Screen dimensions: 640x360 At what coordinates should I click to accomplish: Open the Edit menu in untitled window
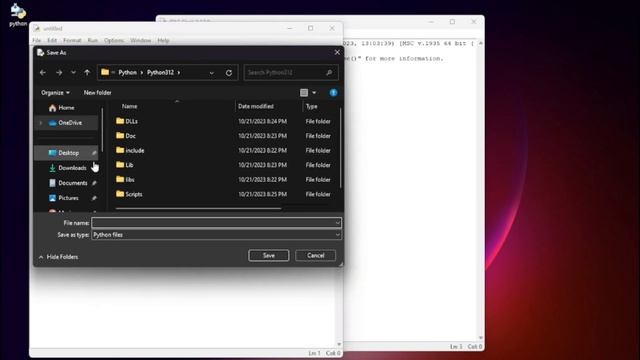(x=52, y=40)
